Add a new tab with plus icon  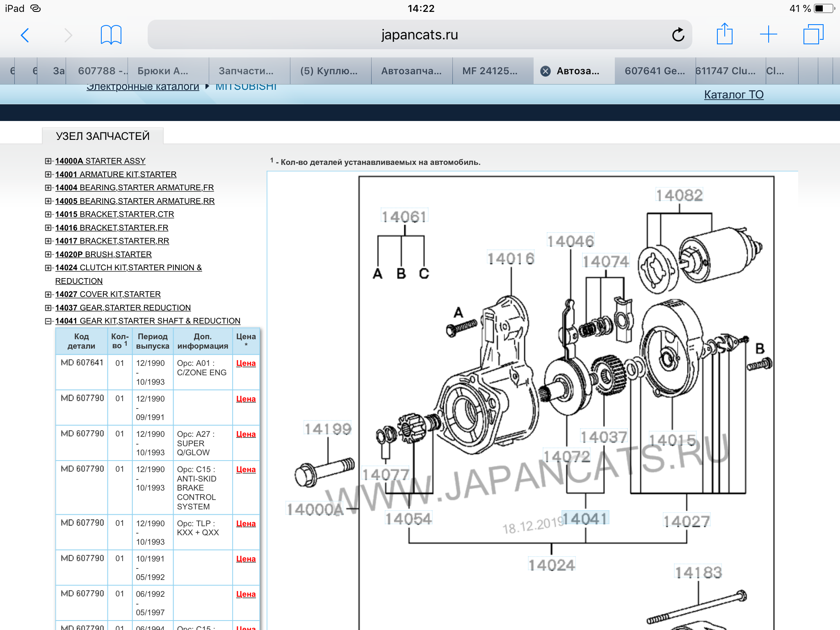point(768,34)
